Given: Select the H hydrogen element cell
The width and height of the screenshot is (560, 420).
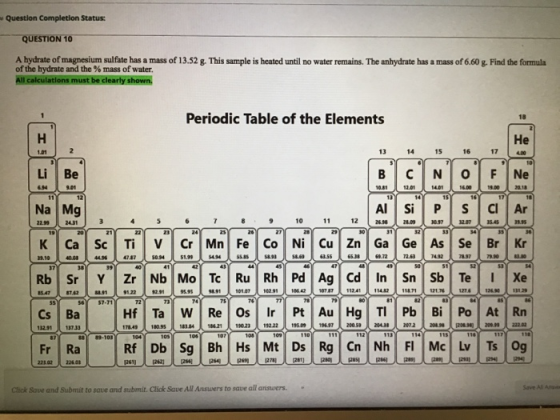Looking at the screenshot, I should click(x=42, y=140).
